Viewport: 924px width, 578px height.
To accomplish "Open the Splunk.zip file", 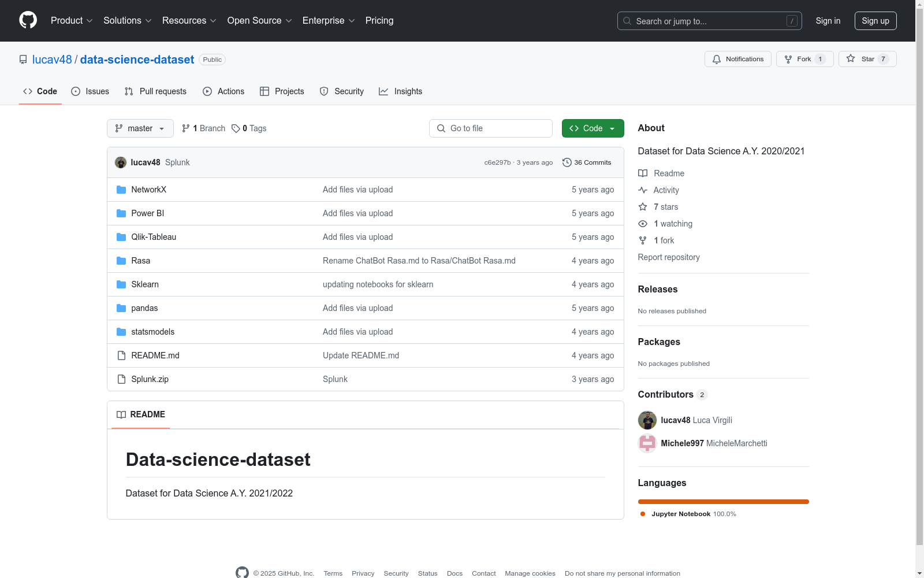I will 150,379.
